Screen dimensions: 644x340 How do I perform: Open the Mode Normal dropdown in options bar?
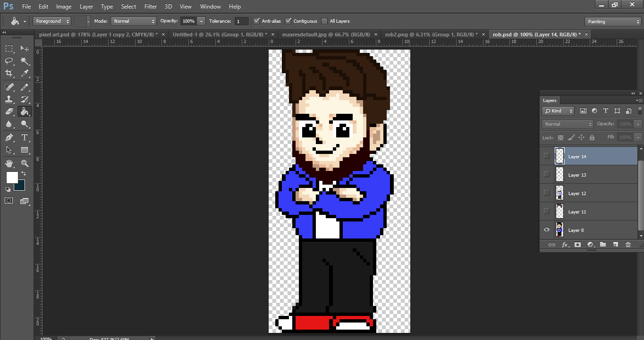pos(133,21)
